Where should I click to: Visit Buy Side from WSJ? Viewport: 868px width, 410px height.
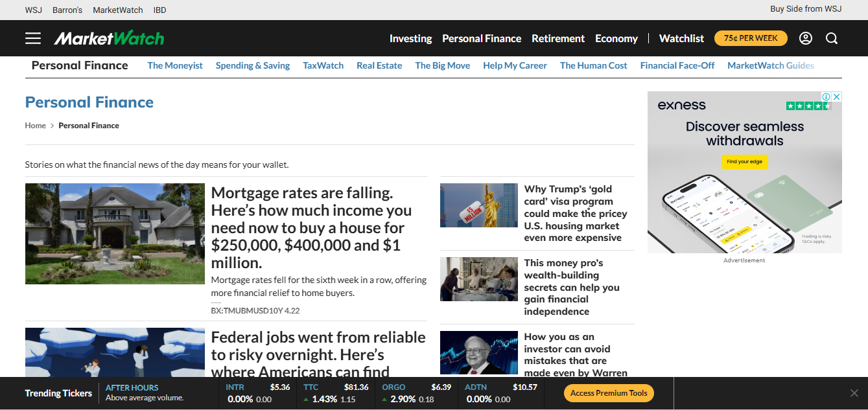806,8
